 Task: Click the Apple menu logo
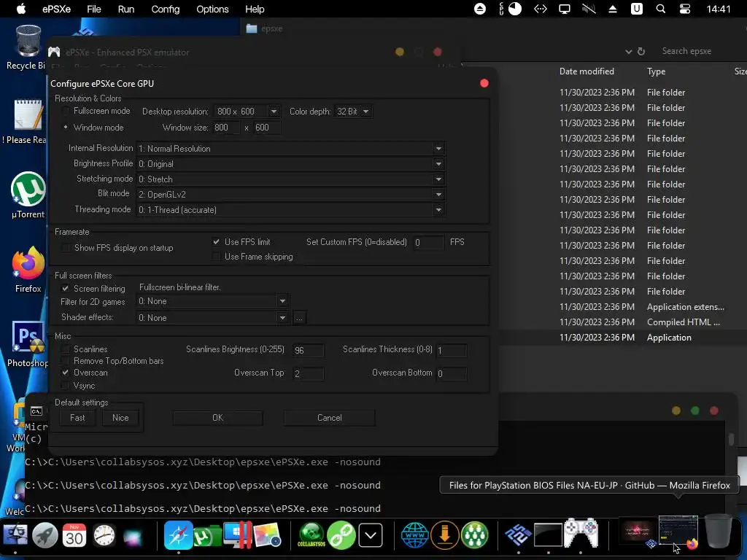point(21,9)
